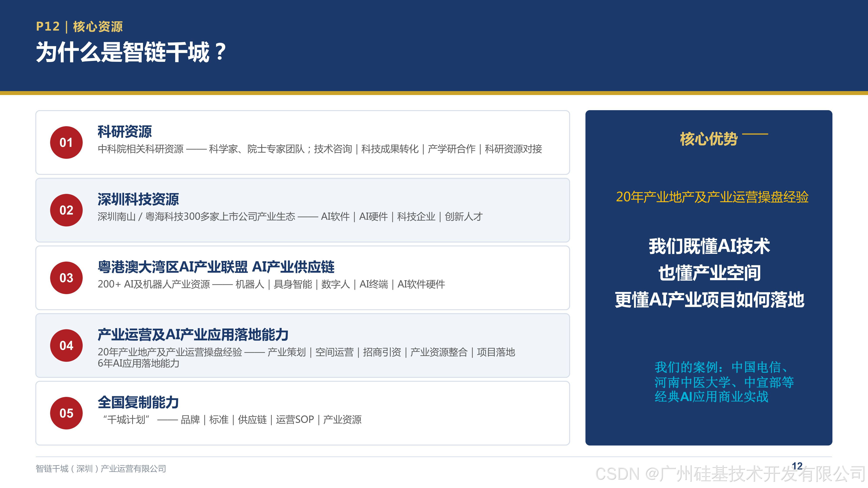Viewport: 868px width, 488px height.
Task: Click the red 03 circle badge
Action: (x=66, y=278)
